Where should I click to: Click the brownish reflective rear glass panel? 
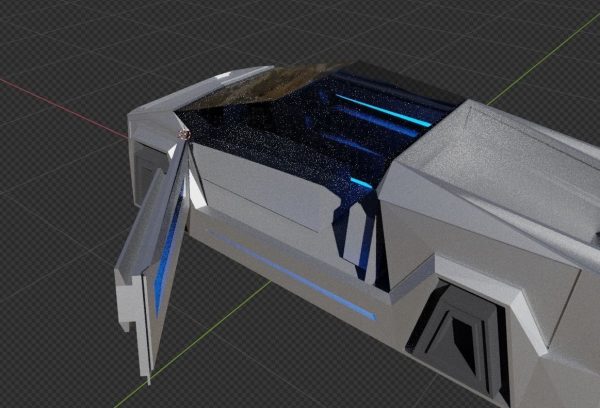(260, 88)
